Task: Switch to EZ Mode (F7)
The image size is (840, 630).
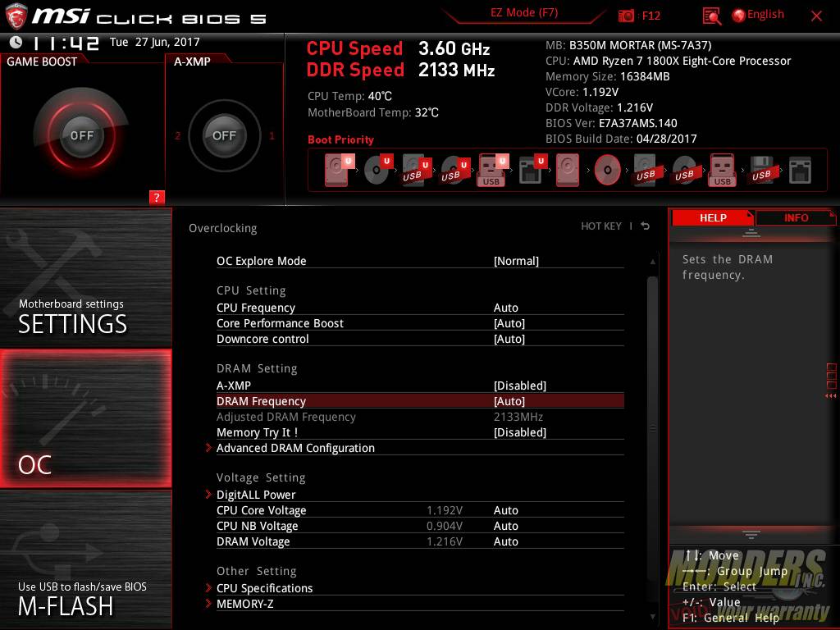Action: 524,13
